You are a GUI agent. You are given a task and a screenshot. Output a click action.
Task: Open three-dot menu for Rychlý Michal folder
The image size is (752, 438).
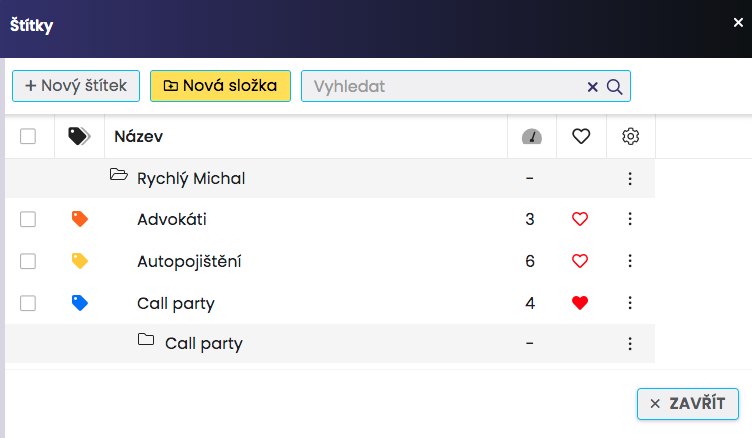(630, 179)
